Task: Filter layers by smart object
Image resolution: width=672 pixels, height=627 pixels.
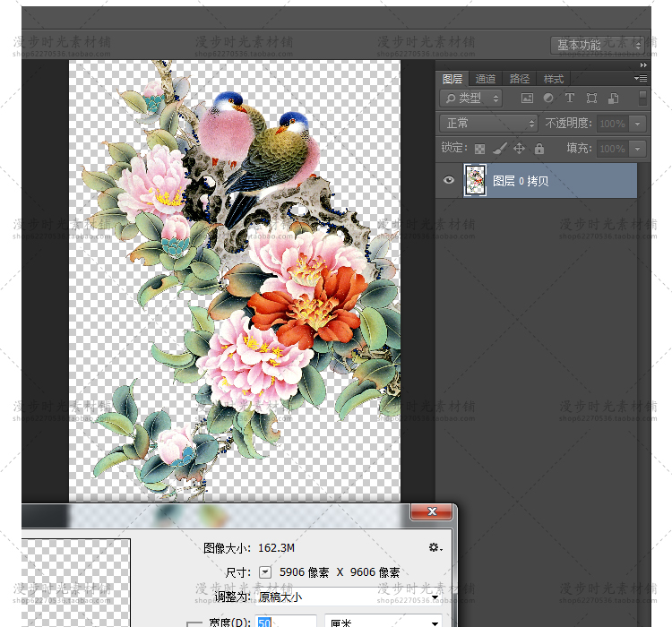Action: click(x=614, y=99)
